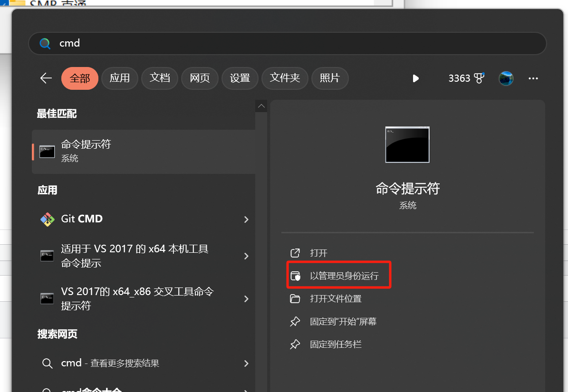The width and height of the screenshot is (568, 392).
Task: Switch to the 文档 filter tab
Action: click(160, 78)
